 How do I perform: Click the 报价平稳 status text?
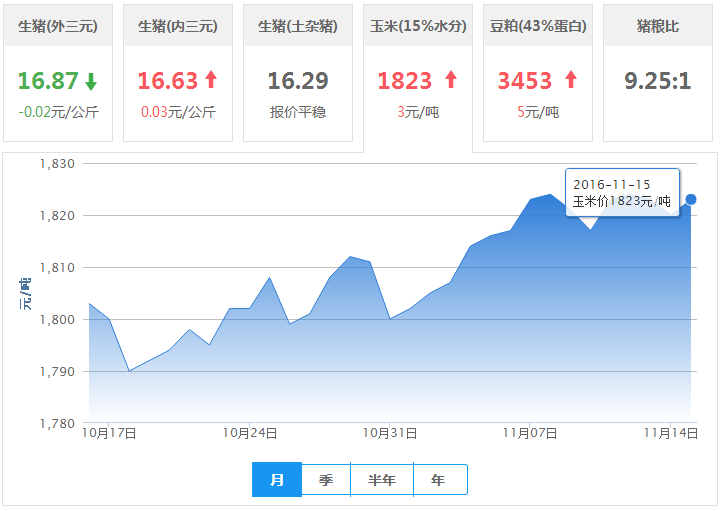click(x=298, y=112)
